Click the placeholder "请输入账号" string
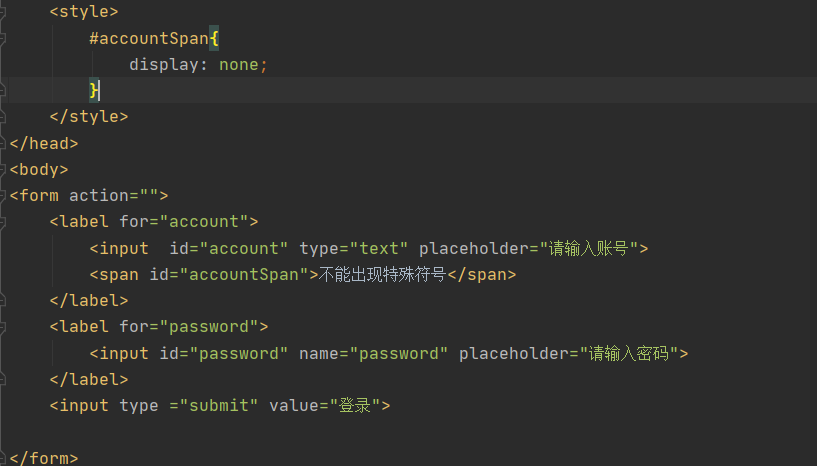Viewport: 817px width, 466px height. (x=588, y=248)
